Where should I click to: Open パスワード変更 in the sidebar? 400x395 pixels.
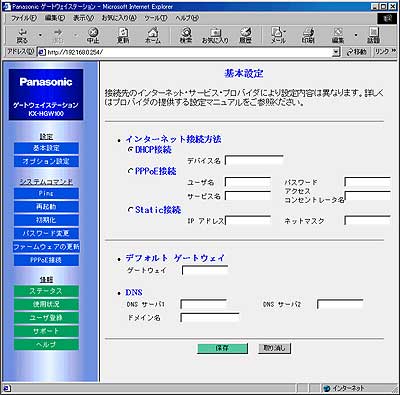pyautogui.click(x=46, y=233)
